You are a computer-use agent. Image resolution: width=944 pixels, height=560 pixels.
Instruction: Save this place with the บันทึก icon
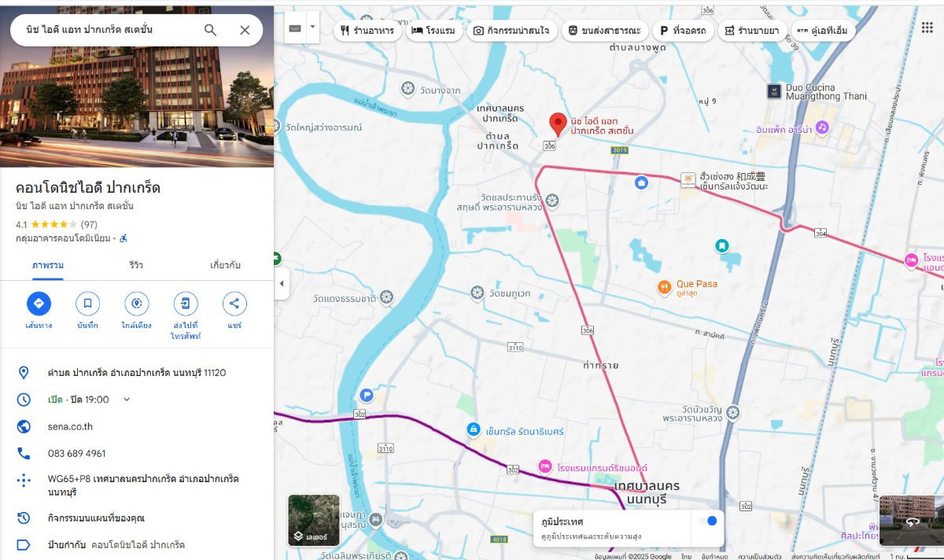87,303
